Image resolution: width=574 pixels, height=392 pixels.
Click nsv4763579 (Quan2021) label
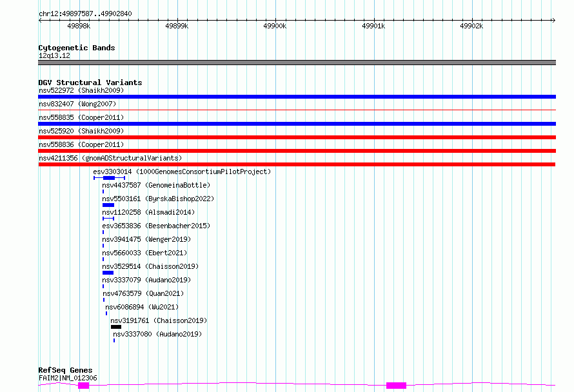[143, 293]
